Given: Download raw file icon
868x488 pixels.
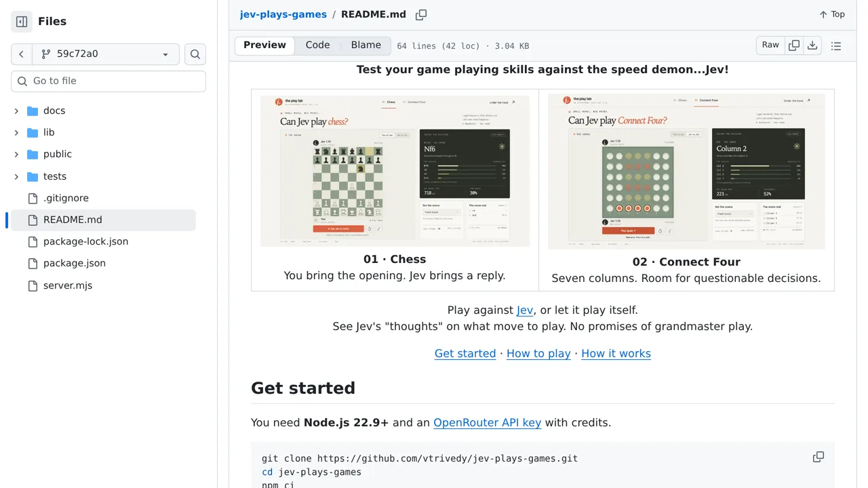Looking at the screenshot, I should click(x=812, y=45).
